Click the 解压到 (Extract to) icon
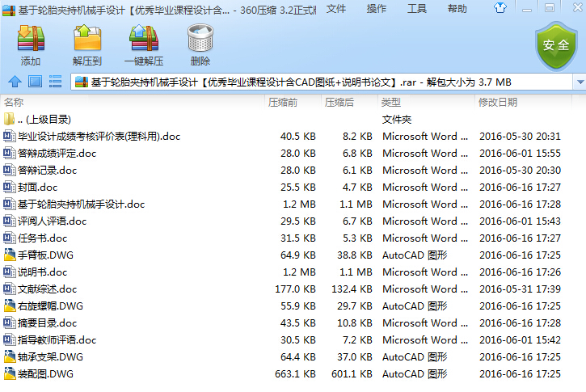 click(87, 38)
